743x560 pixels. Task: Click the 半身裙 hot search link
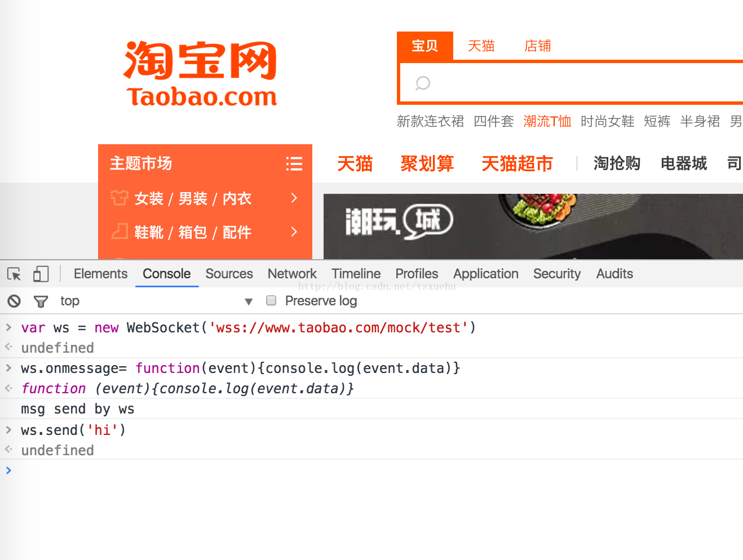point(700,121)
